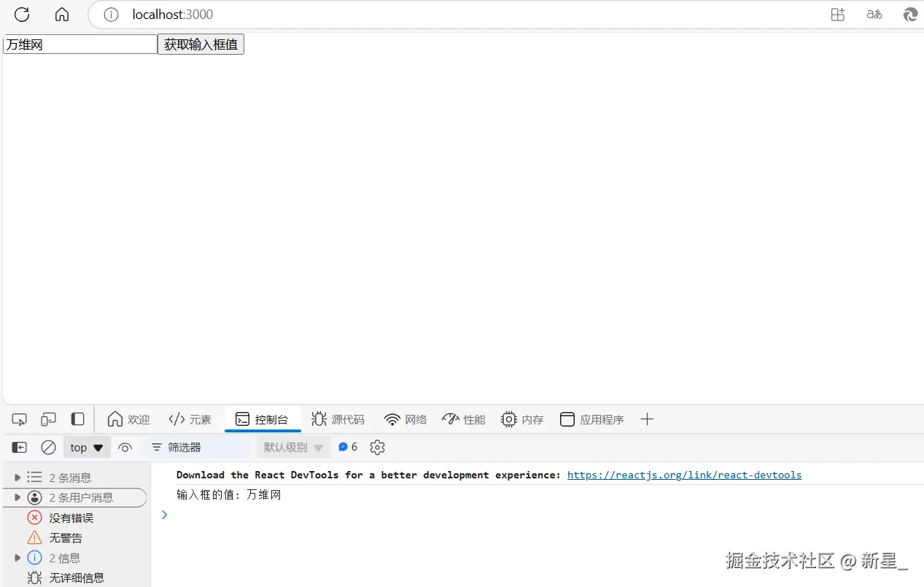Open the split screen / apps icon
The image size is (924, 587).
point(837,15)
